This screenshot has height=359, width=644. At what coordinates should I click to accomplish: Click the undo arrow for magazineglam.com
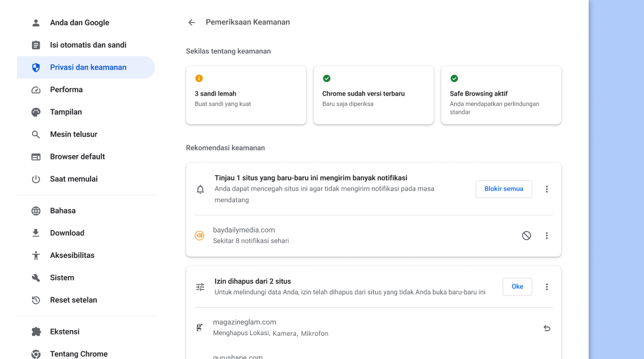[547, 328]
